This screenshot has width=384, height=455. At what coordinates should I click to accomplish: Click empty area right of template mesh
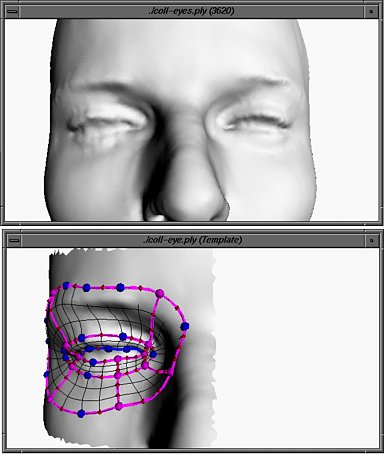coord(297,347)
